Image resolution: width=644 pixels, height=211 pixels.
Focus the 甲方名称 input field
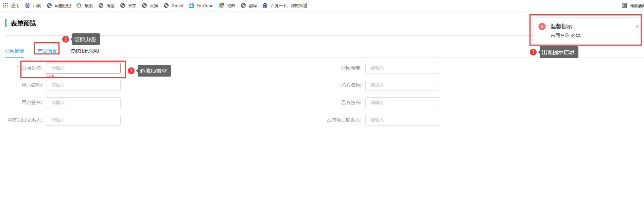83,85
